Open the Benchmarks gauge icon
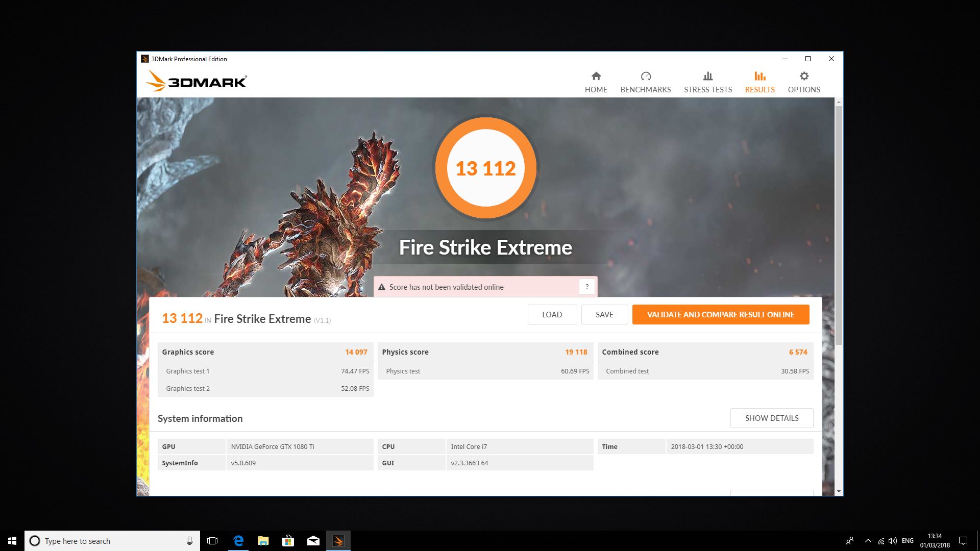This screenshot has width=980, height=551. click(646, 77)
